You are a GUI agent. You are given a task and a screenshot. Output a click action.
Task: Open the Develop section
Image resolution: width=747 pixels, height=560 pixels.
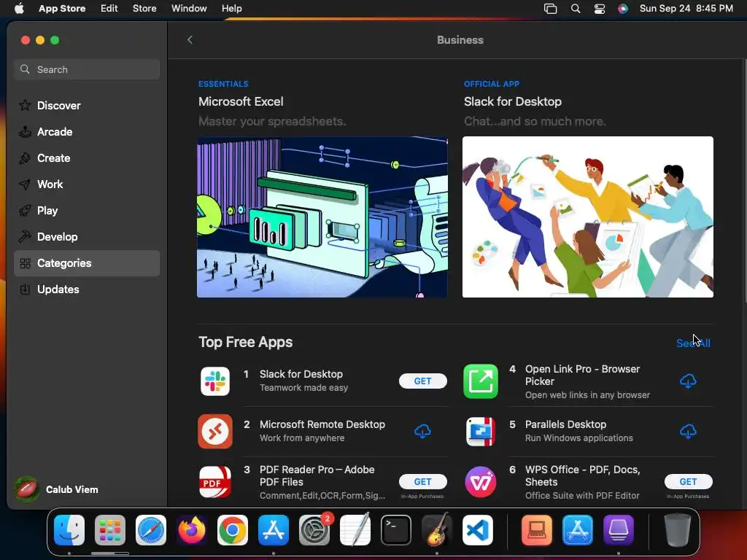[x=87, y=237]
